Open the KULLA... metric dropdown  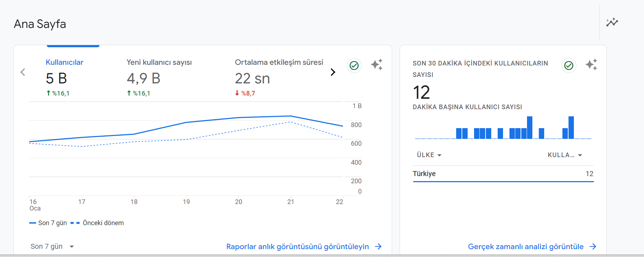[565, 155]
